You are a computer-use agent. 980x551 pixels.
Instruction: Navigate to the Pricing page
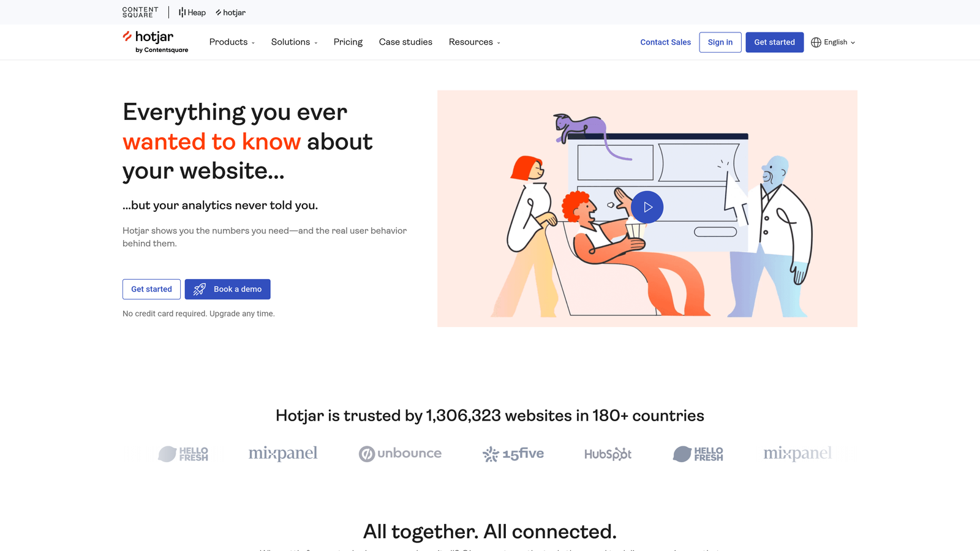click(348, 42)
